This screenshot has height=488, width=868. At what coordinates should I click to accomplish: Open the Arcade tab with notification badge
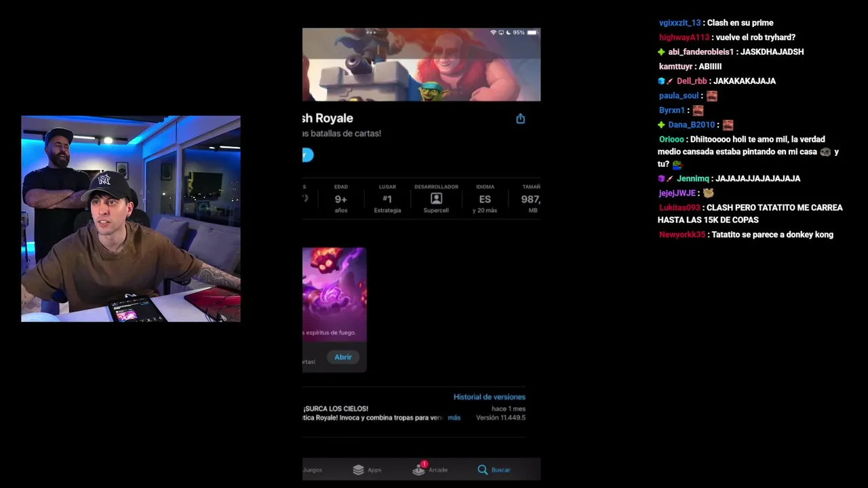[430, 468]
